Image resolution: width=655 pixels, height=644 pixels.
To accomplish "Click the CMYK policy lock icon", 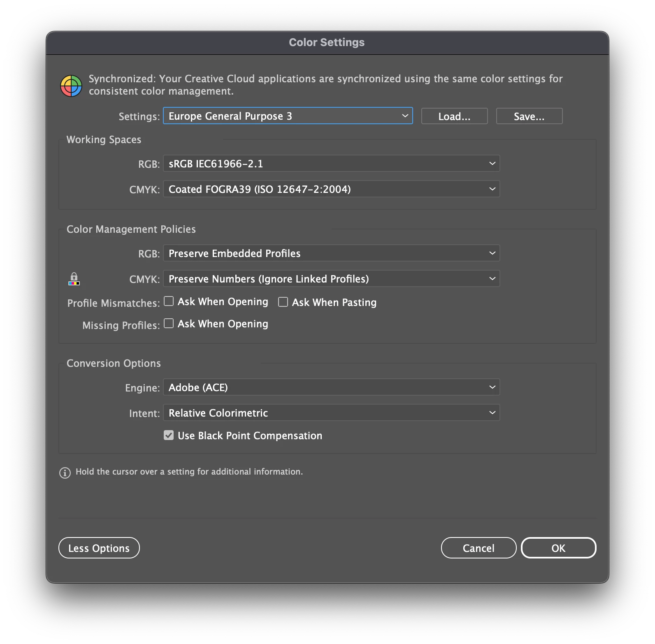I will click(74, 279).
